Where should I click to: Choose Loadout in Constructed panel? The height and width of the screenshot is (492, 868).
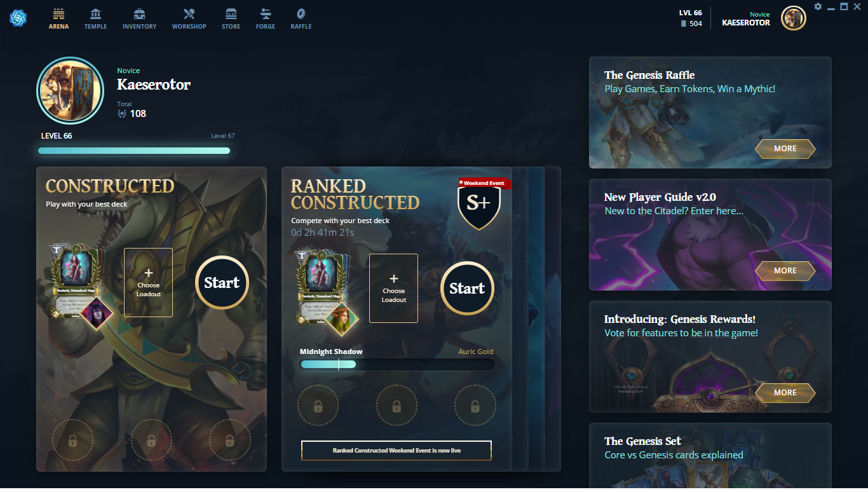coord(148,282)
